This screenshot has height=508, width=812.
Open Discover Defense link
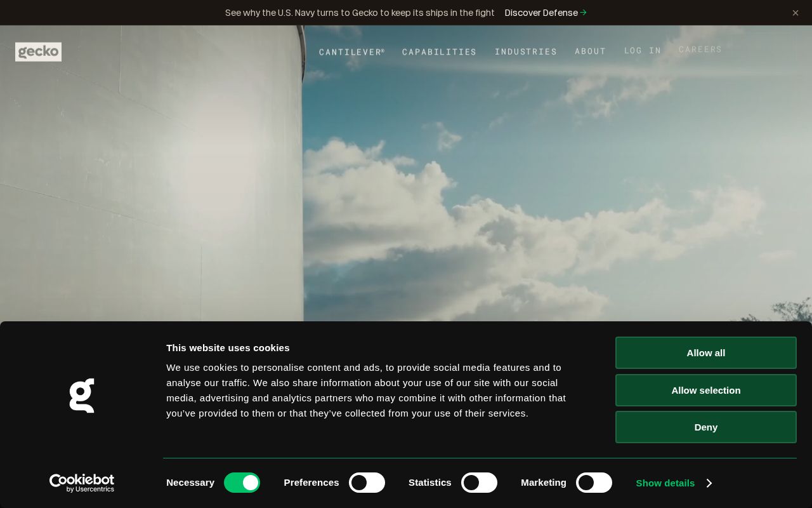pos(546,13)
